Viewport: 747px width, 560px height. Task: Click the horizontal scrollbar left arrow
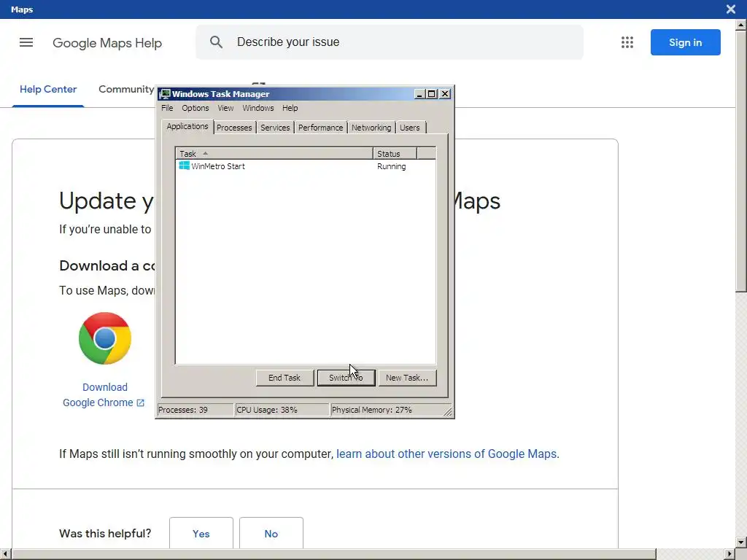[x=5, y=554]
